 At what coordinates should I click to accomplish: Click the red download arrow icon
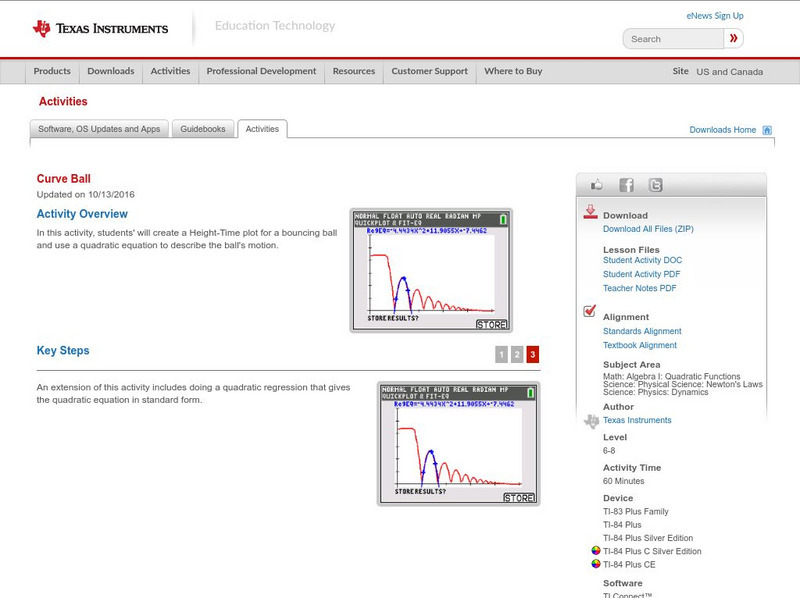click(x=590, y=212)
